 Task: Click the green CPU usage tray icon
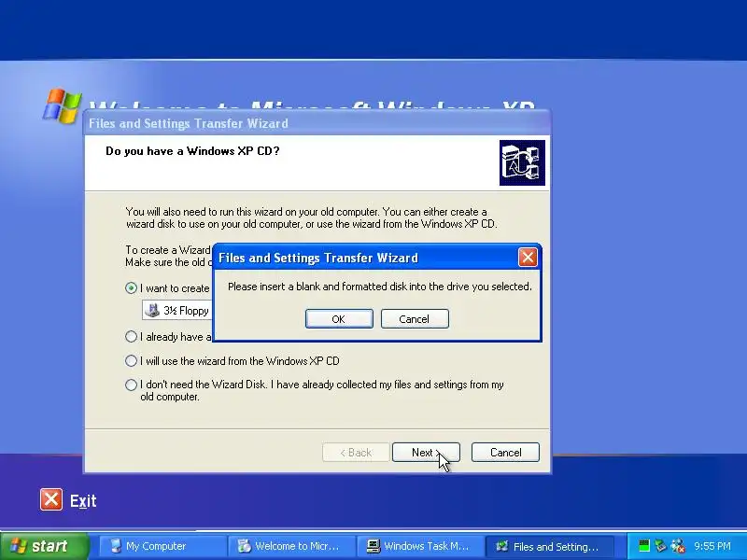click(x=644, y=546)
